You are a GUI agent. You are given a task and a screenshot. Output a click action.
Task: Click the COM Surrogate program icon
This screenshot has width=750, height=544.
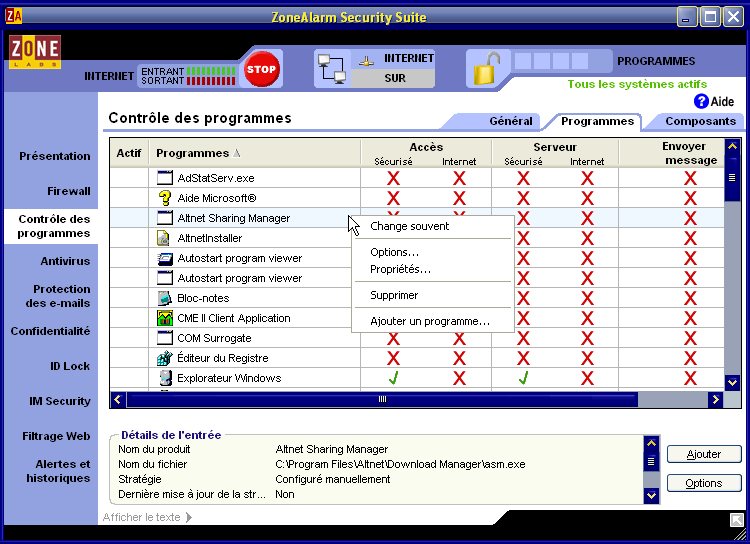pyautogui.click(x=165, y=338)
